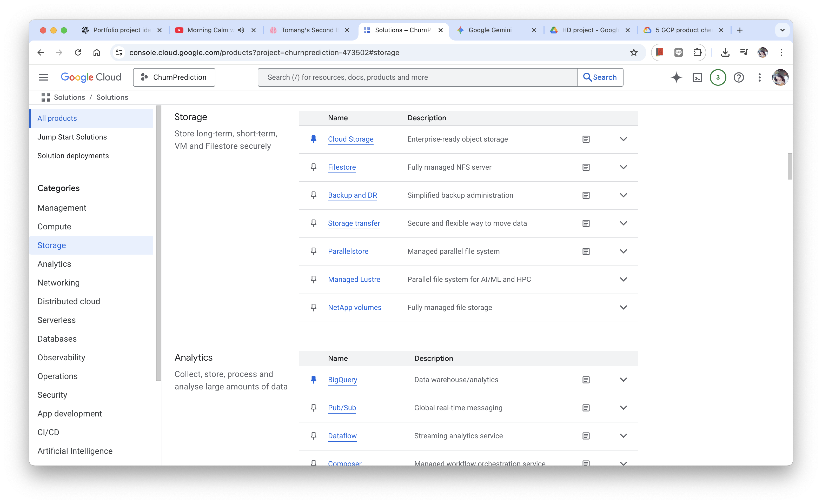Screen dimensions: 822x504
Task: Click the sidebar scrollbar thumb
Action: tap(159, 243)
